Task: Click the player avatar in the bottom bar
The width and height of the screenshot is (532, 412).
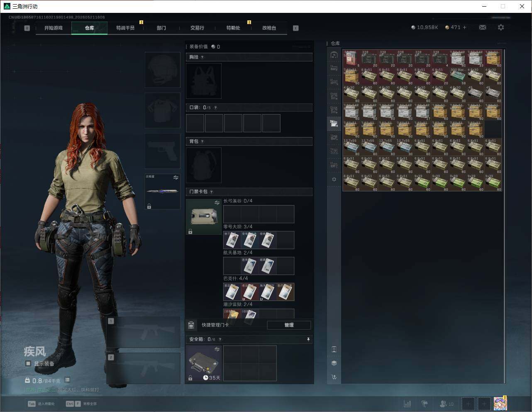Action: (500, 404)
